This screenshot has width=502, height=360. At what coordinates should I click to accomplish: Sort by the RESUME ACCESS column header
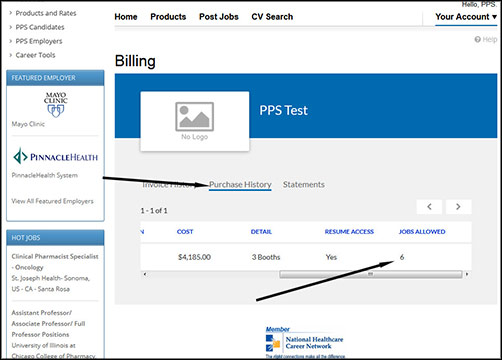(x=349, y=232)
